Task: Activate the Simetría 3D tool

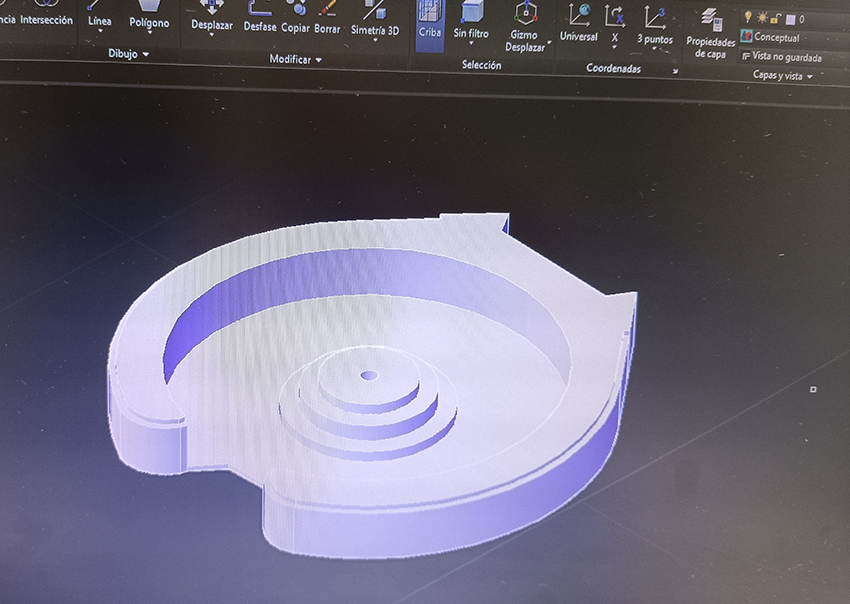Action: coord(375,20)
